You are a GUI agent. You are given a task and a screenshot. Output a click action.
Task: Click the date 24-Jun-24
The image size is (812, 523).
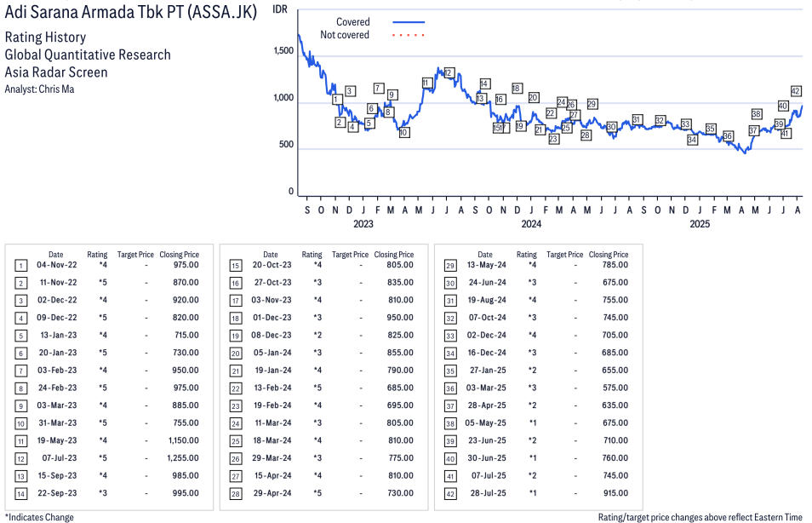488,283
